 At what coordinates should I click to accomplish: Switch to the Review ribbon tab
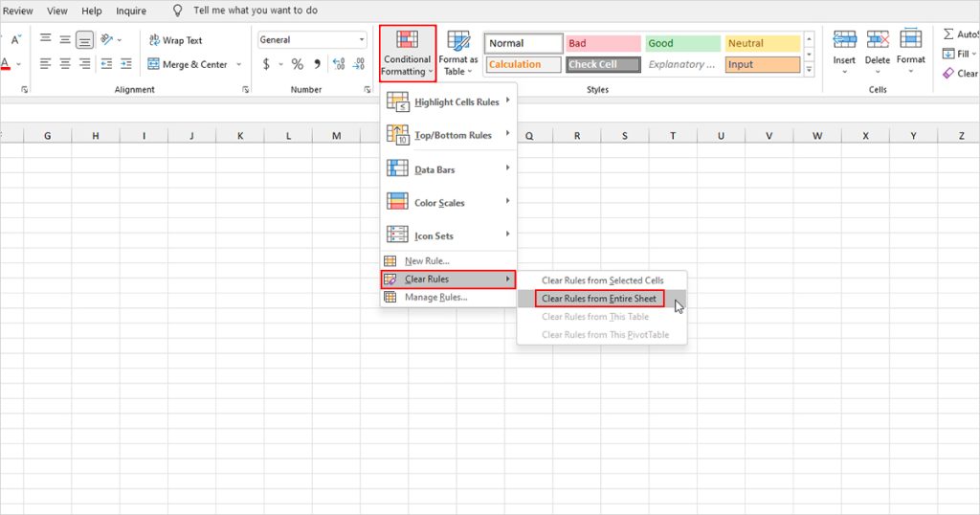coord(17,11)
